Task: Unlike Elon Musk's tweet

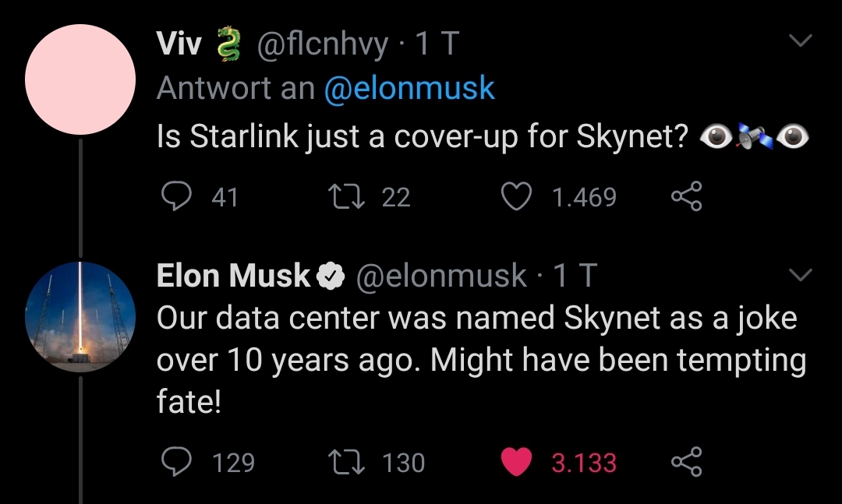Action: click(515, 463)
